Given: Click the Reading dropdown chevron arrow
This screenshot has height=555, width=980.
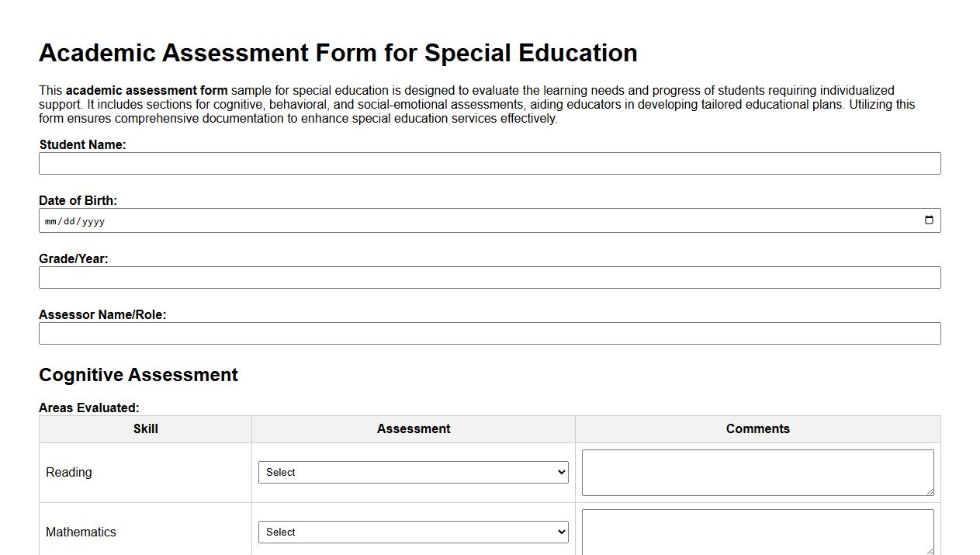Looking at the screenshot, I should pos(560,472).
